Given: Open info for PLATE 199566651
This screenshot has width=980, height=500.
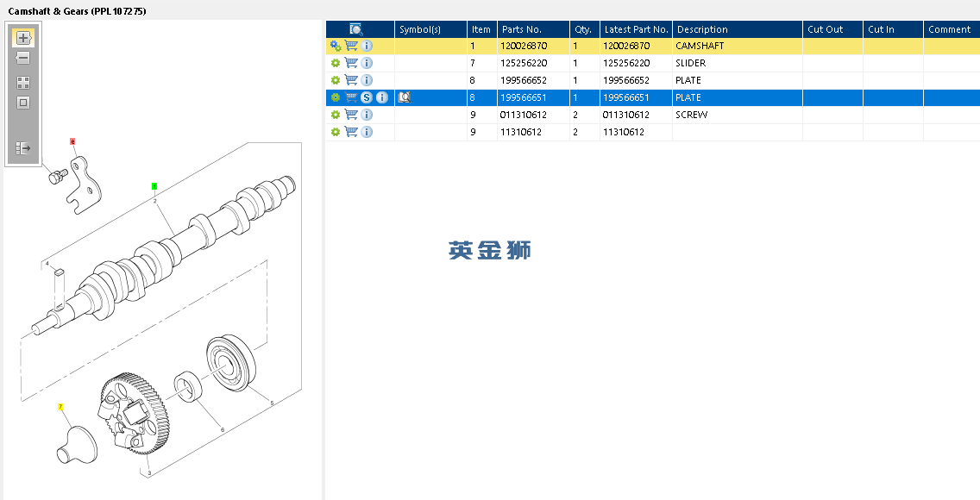Looking at the screenshot, I should (x=382, y=97).
